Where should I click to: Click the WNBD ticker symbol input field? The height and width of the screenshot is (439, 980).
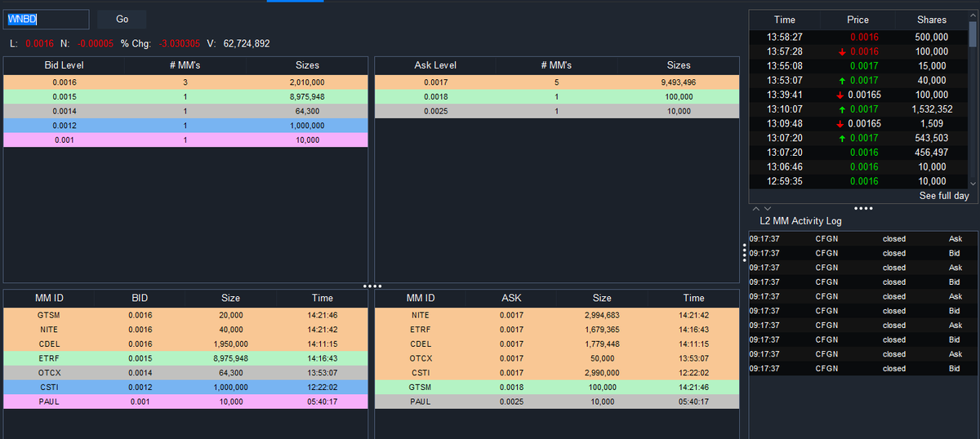tap(47, 20)
